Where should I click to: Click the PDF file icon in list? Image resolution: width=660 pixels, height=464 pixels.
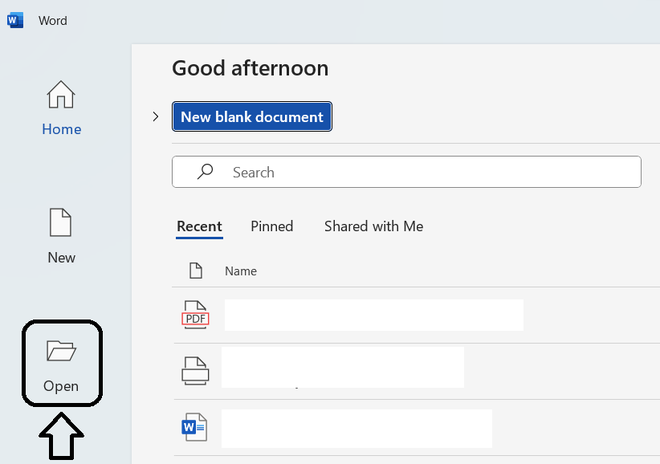[x=195, y=315]
